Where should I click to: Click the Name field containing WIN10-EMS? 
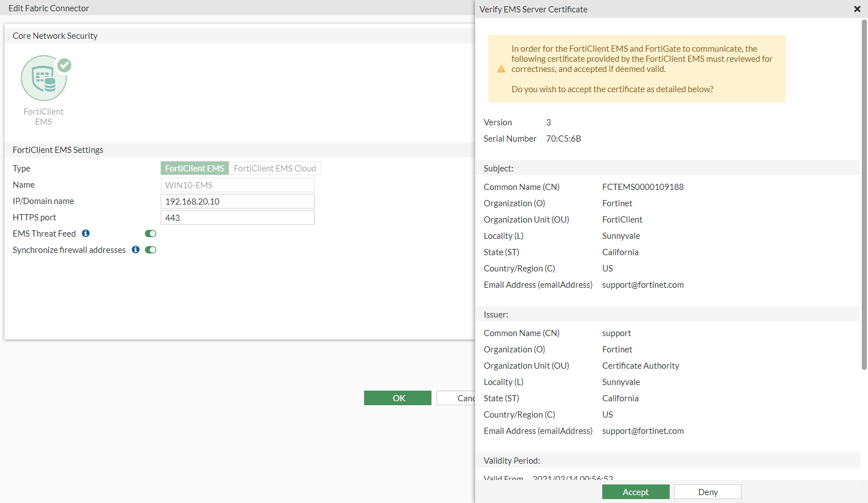pyautogui.click(x=238, y=185)
